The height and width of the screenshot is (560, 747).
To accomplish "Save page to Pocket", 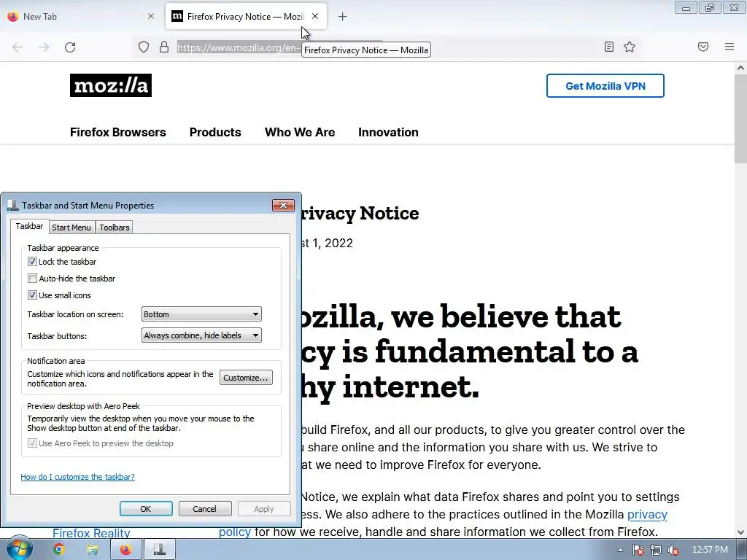I will 703,47.
